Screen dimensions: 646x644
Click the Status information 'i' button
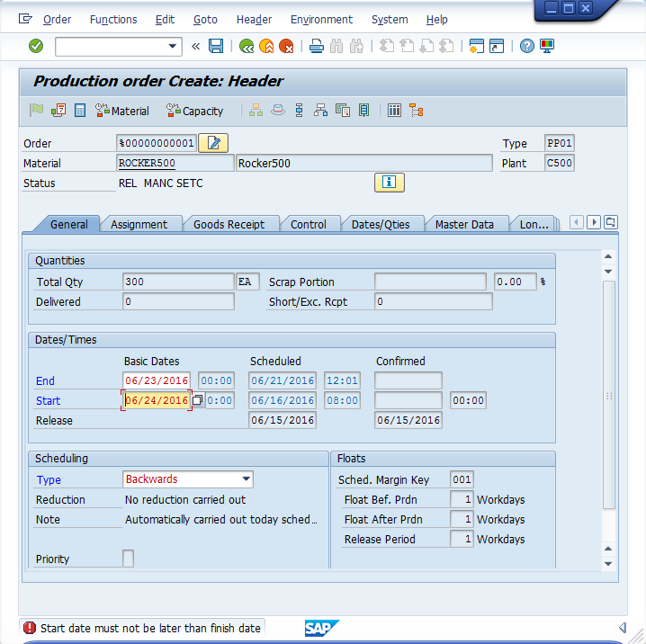(x=390, y=183)
